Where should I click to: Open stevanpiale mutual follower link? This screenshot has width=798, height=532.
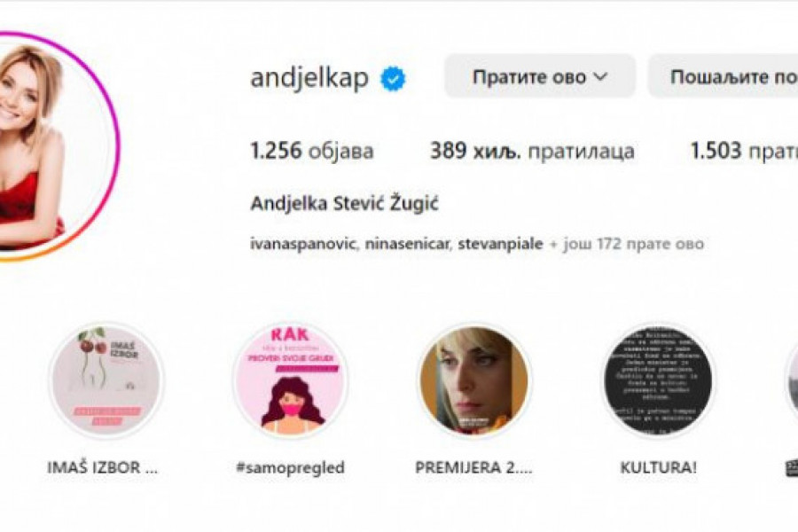[x=500, y=244]
